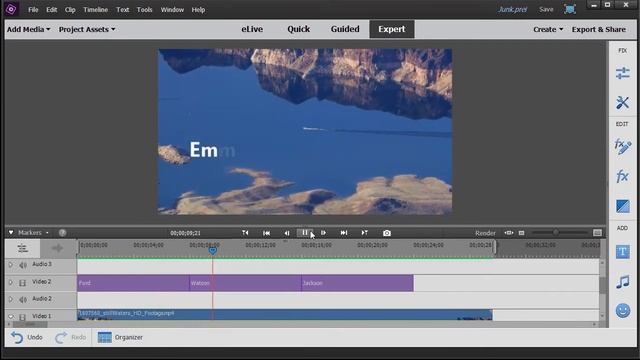The image size is (640, 360).
Task: Click the timeline tools sliders icon
Action: (22, 248)
